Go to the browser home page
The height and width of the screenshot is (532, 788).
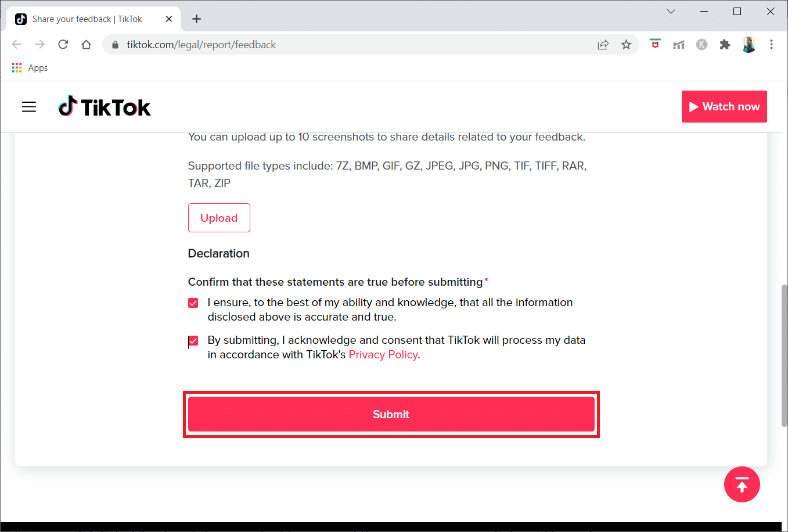(87, 45)
